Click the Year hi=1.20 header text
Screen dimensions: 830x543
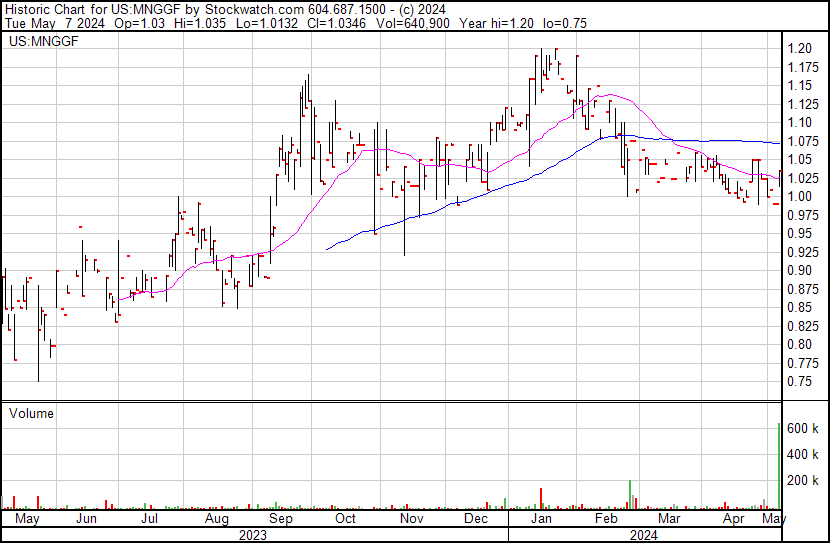point(496,23)
